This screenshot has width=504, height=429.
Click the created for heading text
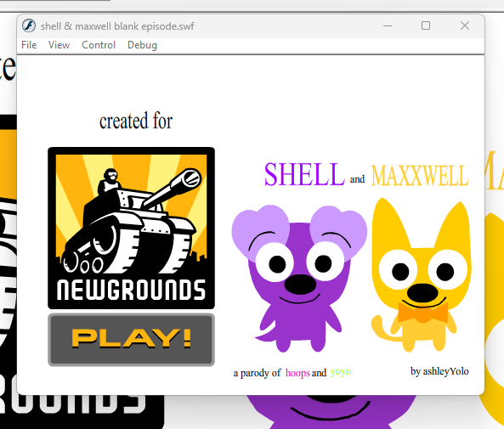(x=136, y=121)
